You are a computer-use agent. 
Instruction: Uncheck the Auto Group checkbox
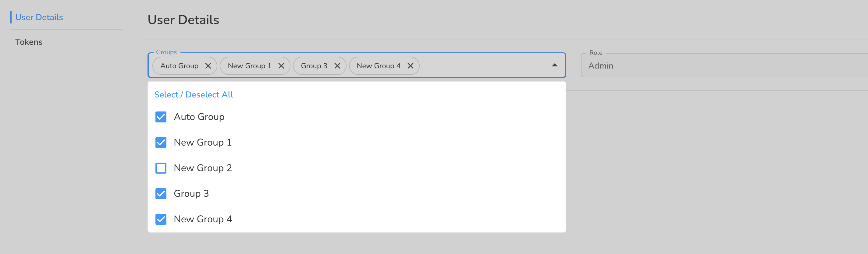161,117
